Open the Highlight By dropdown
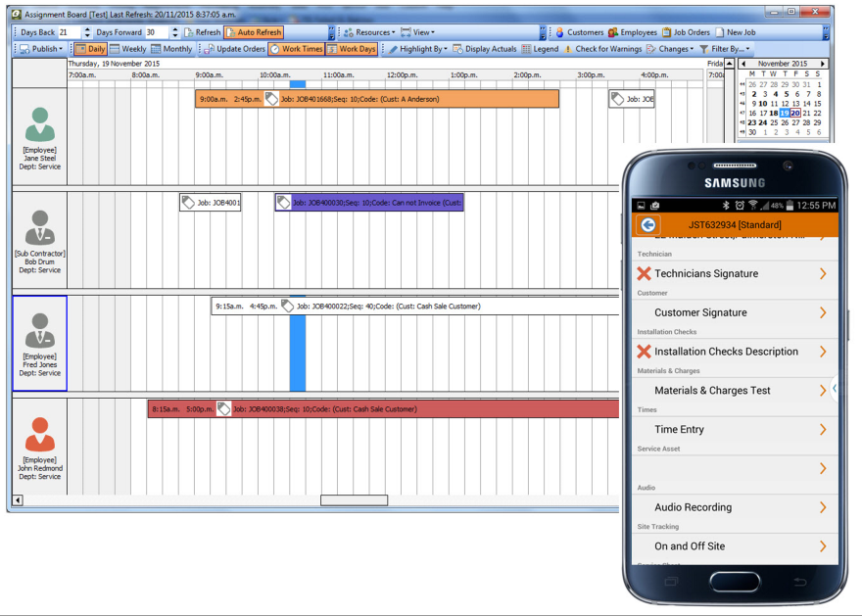The height and width of the screenshot is (616, 862). coord(418,49)
